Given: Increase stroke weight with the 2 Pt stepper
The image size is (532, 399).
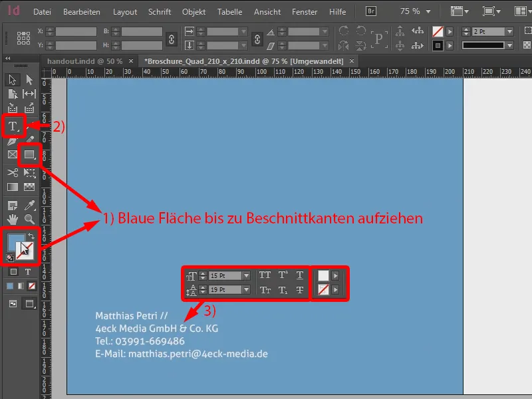Looking at the screenshot, I should click(466, 28).
